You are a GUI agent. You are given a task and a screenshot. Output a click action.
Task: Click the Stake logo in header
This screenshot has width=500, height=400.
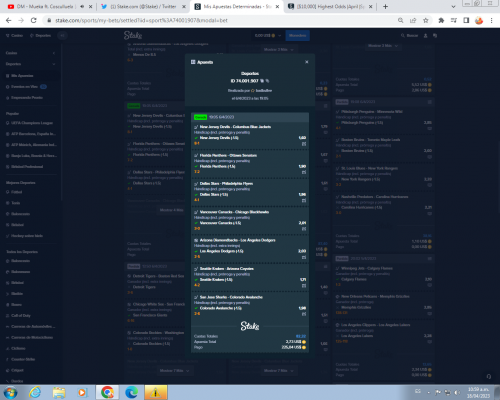tap(133, 35)
